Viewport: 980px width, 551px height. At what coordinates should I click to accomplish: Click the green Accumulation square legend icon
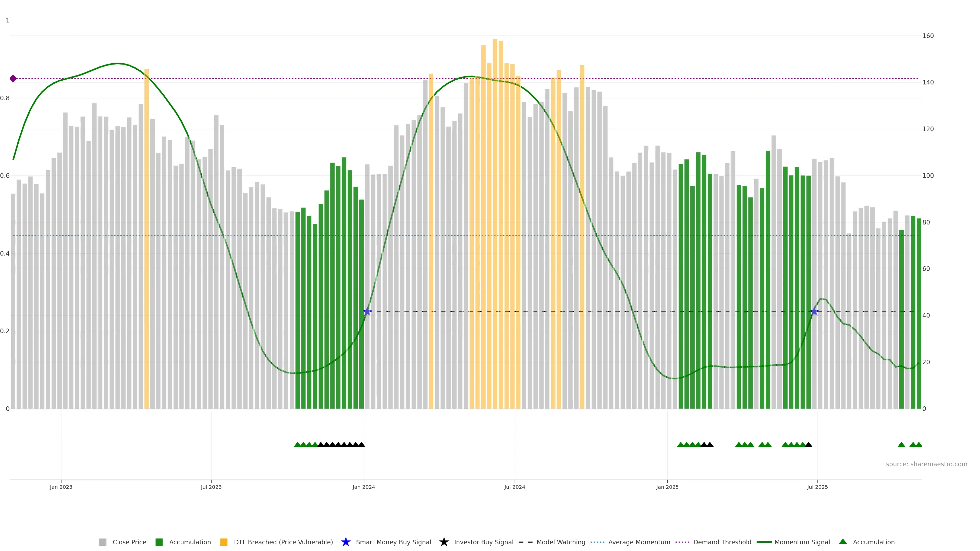tap(159, 542)
